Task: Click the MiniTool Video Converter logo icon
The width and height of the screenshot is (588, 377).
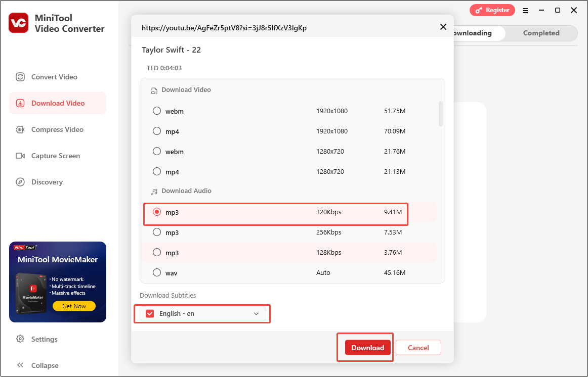Action: point(18,23)
